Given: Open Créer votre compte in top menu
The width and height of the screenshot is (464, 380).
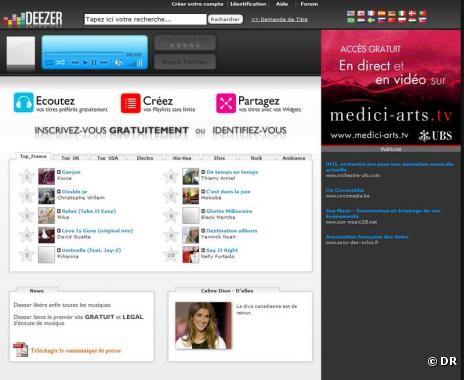Looking at the screenshot, I should click(x=197, y=4).
